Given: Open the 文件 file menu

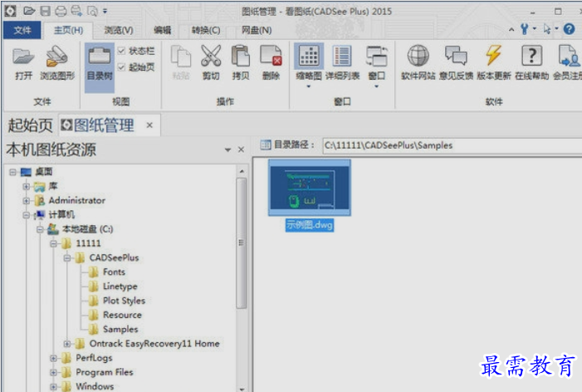Looking at the screenshot, I should tap(22, 30).
